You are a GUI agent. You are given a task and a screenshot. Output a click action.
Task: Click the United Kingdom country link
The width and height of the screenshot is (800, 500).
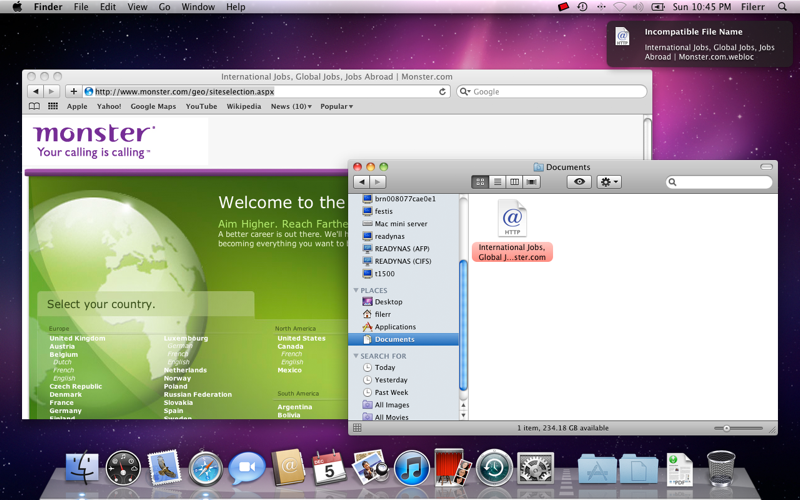77,338
